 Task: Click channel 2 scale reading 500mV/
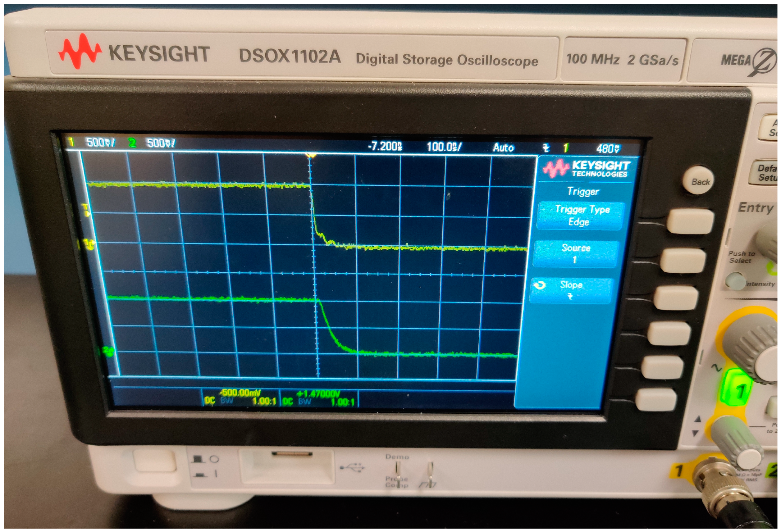point(161,143)
